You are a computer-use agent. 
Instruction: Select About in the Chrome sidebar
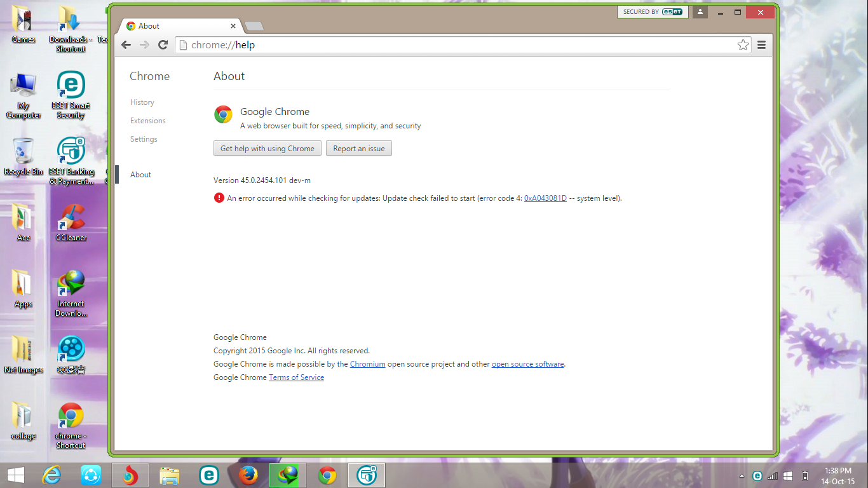pos(140,175)
